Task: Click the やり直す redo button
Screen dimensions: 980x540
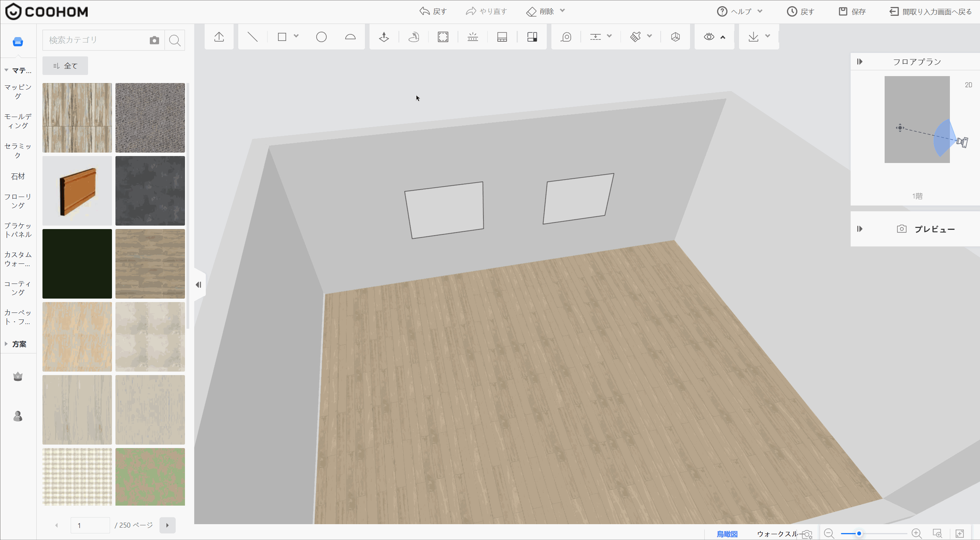Action: (486, 12)
